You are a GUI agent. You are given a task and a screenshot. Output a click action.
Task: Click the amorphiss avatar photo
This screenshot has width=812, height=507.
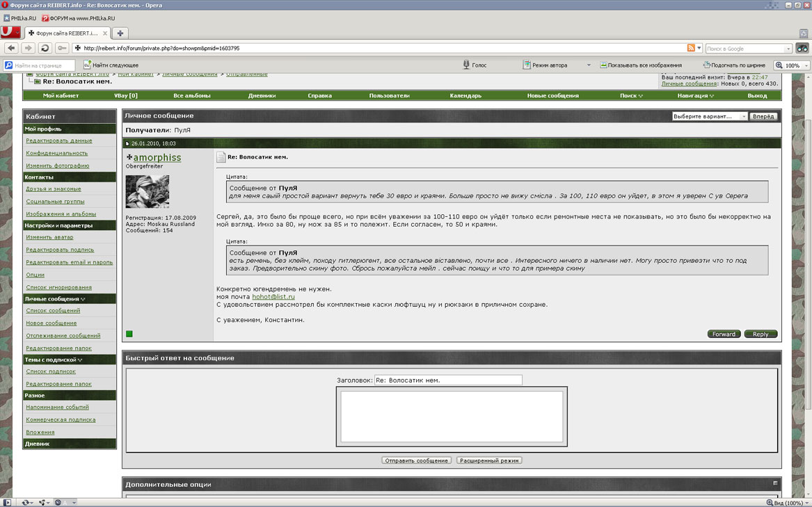pos(147,192)
